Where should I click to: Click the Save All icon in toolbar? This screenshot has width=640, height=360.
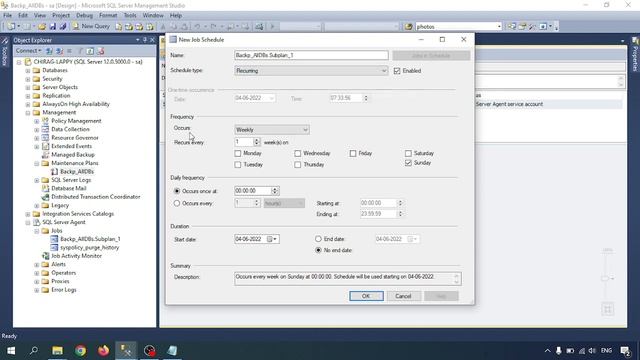click(x=63, y=27)
